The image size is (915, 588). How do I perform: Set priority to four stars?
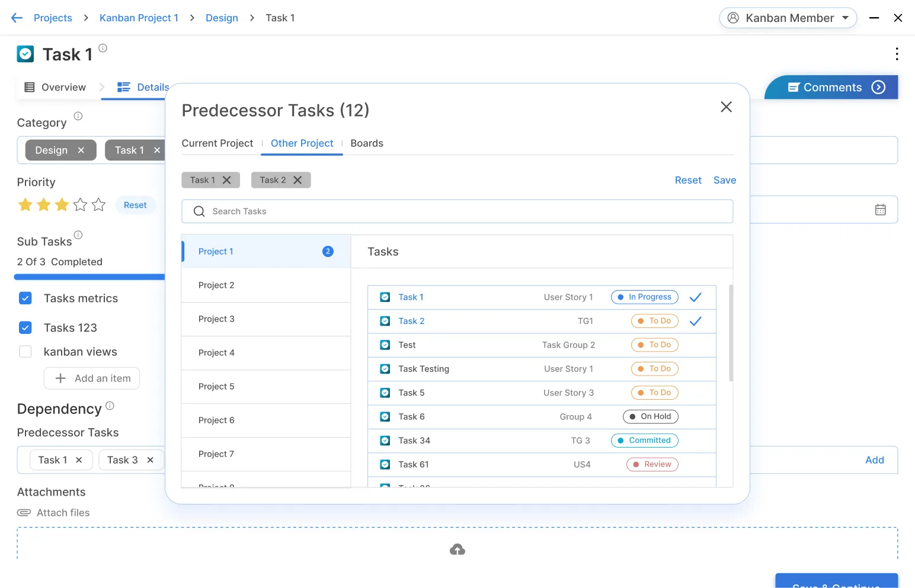point(80,205)
